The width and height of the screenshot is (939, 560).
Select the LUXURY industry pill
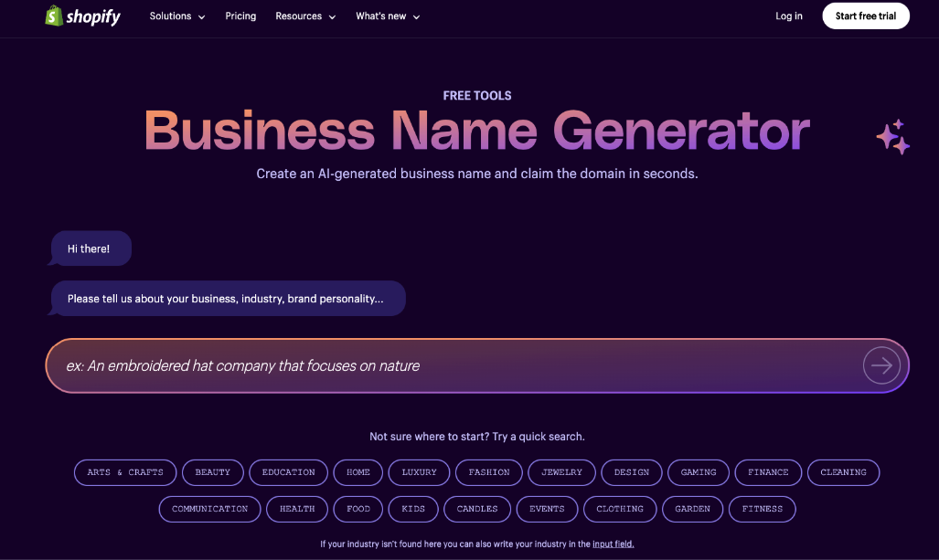pyautogui.click(x=419, y=472)
